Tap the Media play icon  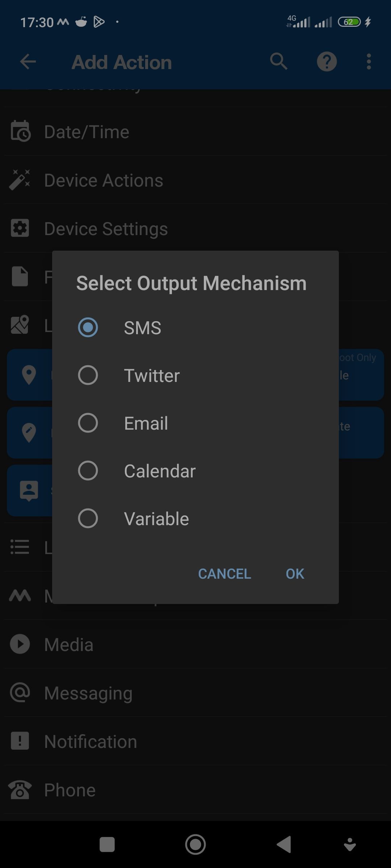coord(20,644)
